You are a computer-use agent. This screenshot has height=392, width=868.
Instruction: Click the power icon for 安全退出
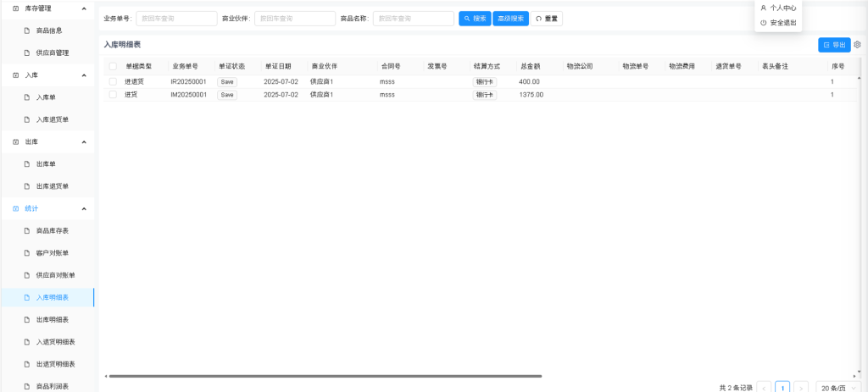(x=764, y=23)
